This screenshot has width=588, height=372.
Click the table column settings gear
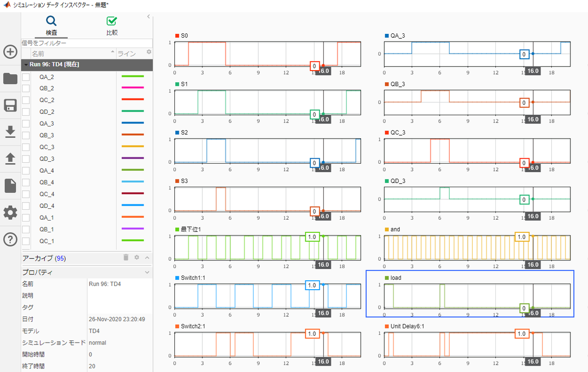pyautogui.click(x=149, y=52)
